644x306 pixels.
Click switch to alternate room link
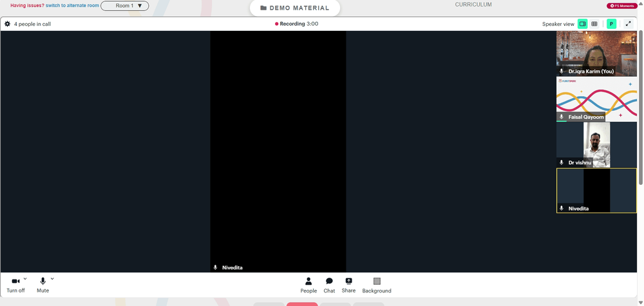[x=72, y=6]
